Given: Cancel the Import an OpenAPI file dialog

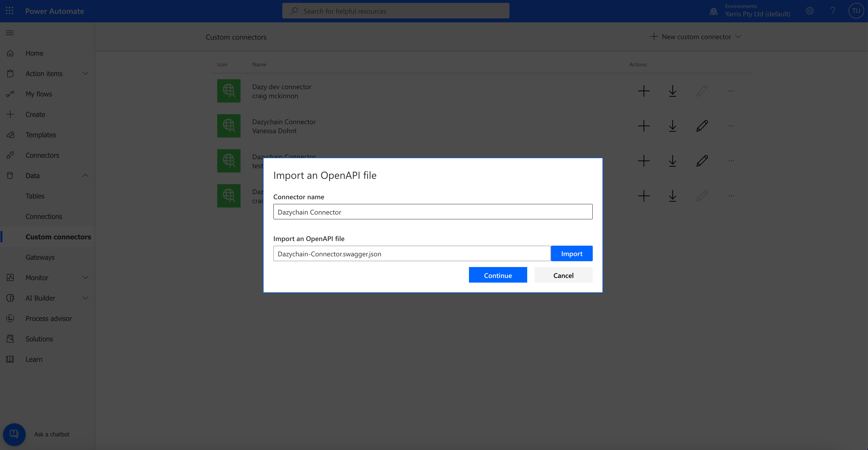Looking at the screenshot, I should point(563,275).
